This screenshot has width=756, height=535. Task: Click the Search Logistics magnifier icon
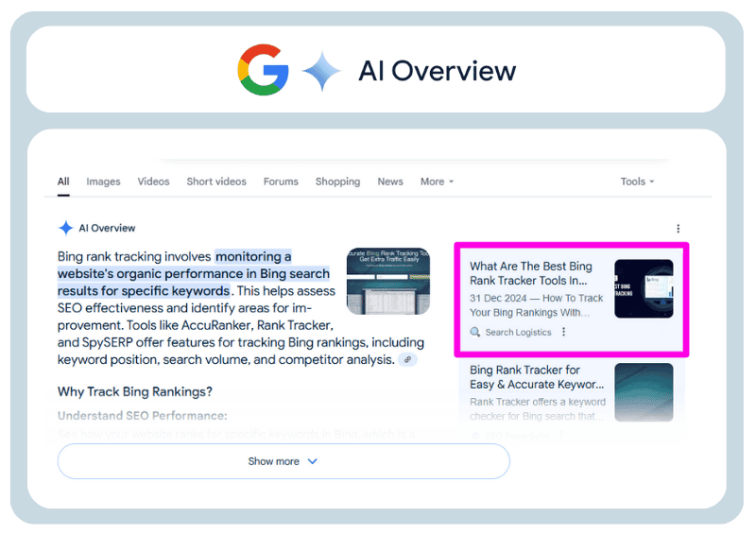[475, 332]
